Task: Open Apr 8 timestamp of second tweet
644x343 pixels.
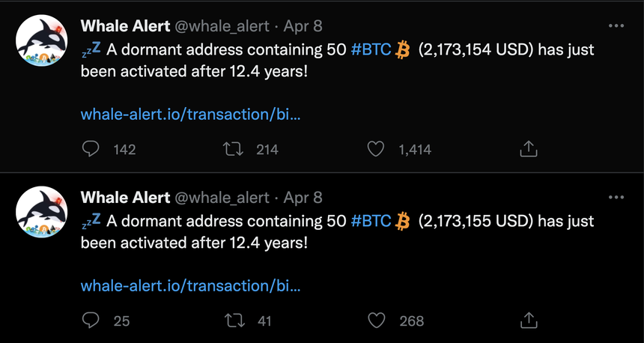Action: (x=303, y=198)
